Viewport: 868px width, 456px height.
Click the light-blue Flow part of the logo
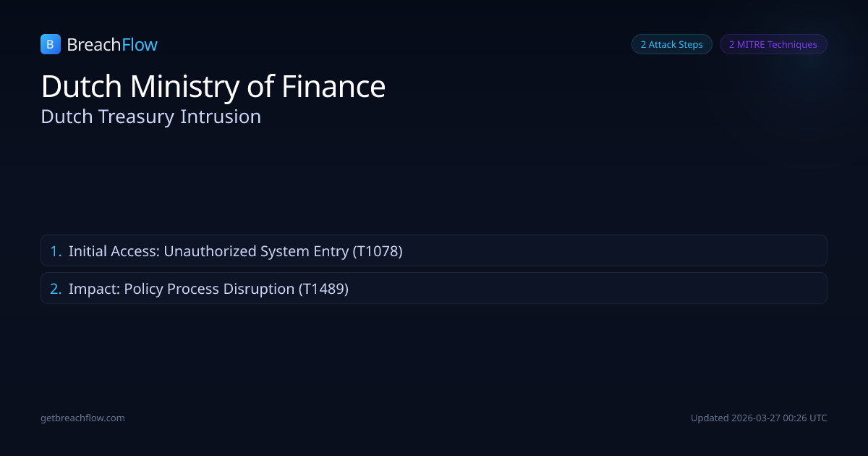click(140, 45)
